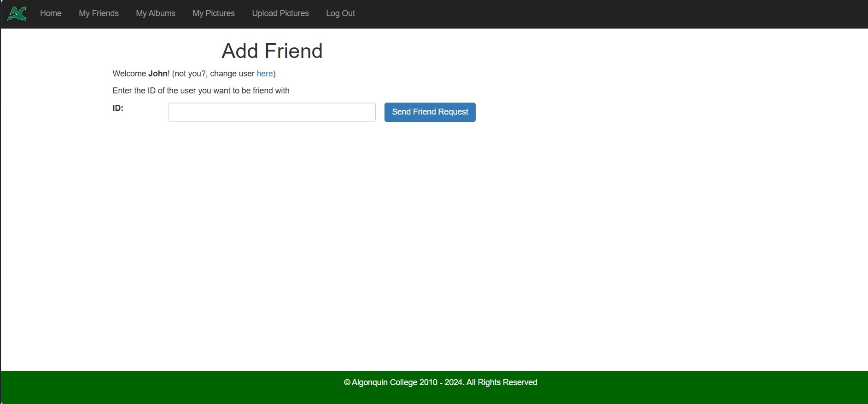Click the 'Enter the ID' instruction text
The width and height of the screenshot is (868, 404).
click(201, 91)
